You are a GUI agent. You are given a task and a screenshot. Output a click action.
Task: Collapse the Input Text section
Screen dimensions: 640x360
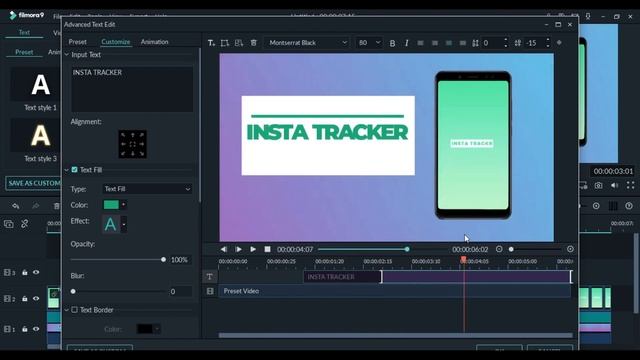(67, 55)
